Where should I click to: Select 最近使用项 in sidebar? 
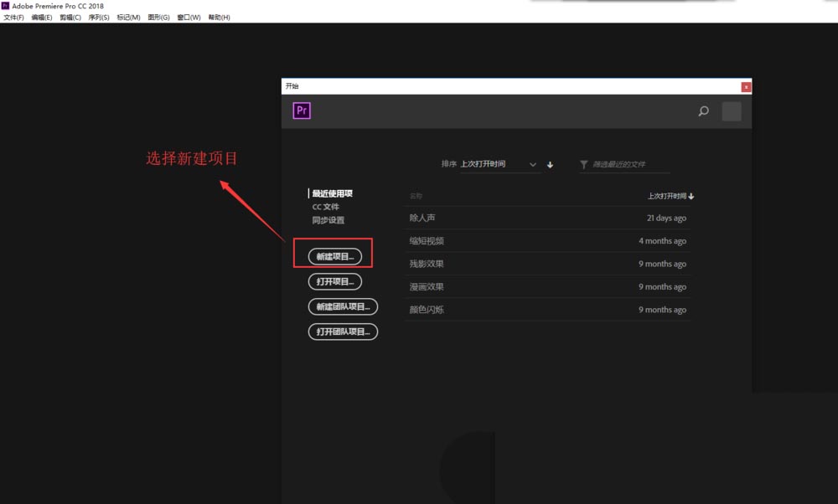(x=332, y=193)
